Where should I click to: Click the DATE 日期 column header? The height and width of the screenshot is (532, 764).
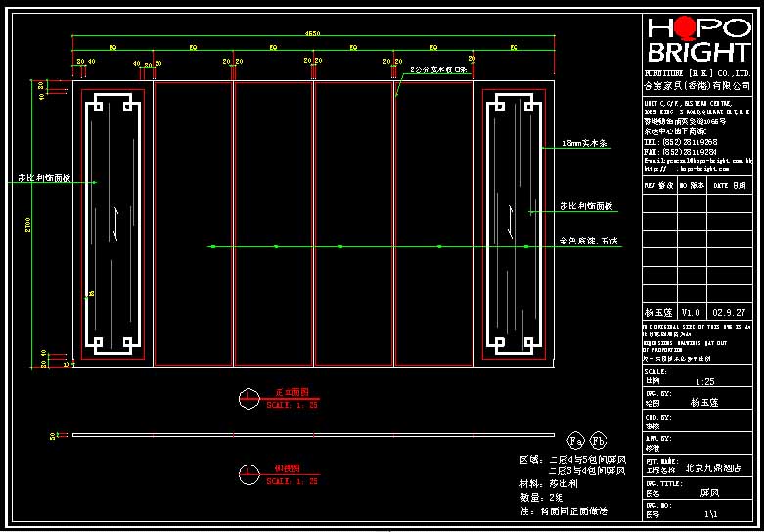[x=730, y=186]
